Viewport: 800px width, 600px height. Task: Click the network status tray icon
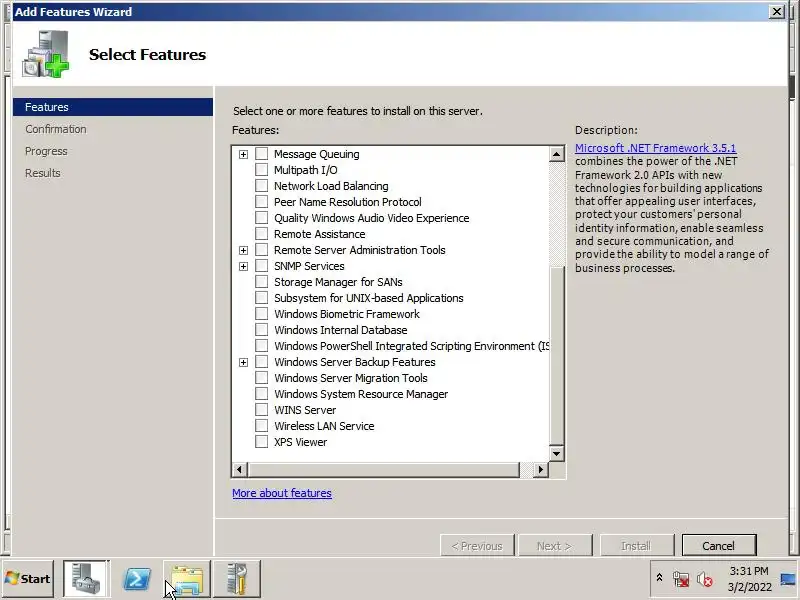681,579
